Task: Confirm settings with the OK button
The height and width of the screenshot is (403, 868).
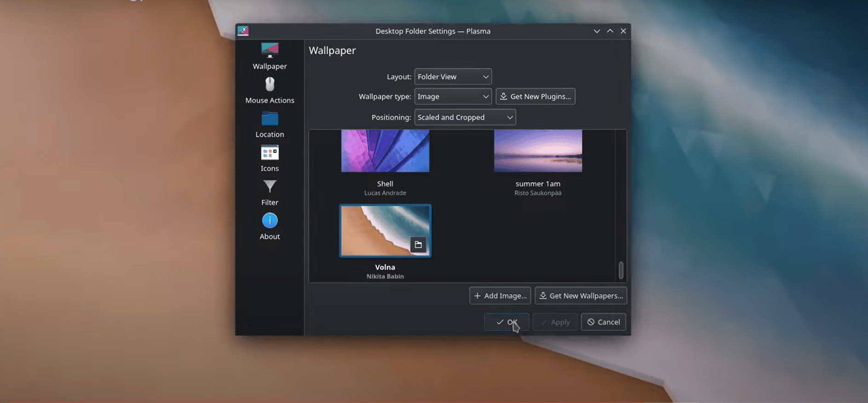Action: pyautogui.click(x=506, y=322)
